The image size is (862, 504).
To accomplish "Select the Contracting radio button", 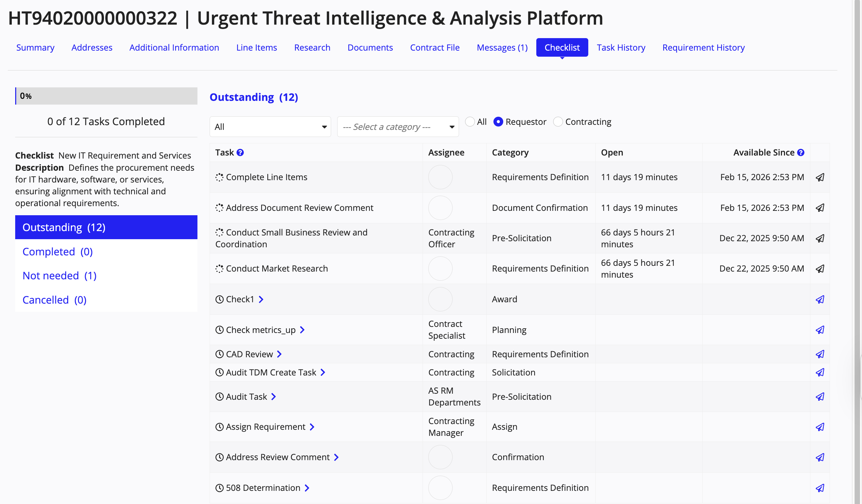I will [x=558, y=122].
